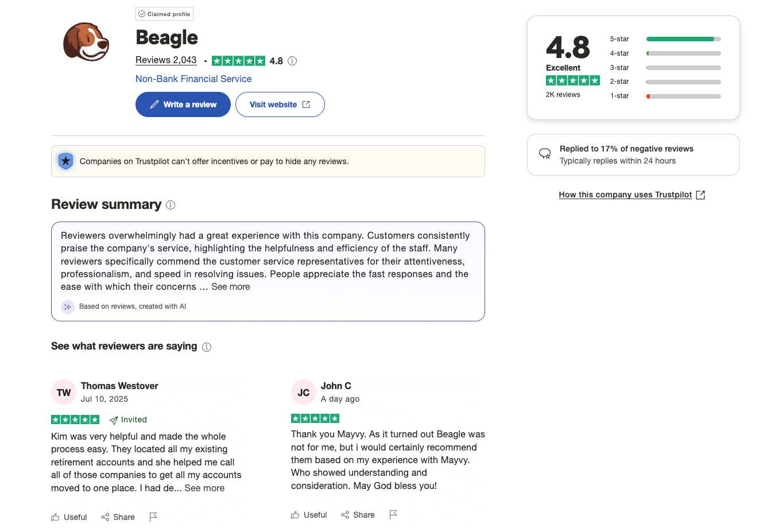The height and width of the screenshot is (532, 767).
Task: Share Thomas Westover's review
Action: [x=118, y=517]
